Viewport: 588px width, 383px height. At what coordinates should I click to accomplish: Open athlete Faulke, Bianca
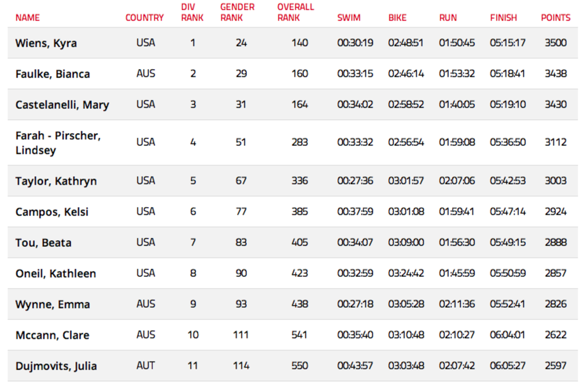pos(53,74)
